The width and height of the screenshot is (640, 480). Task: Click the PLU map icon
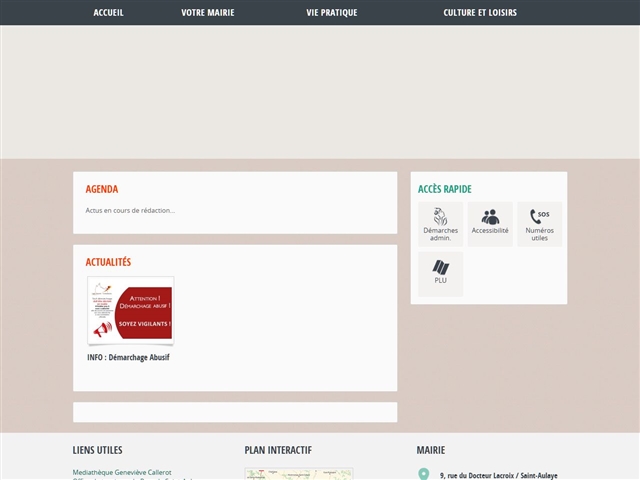(x=440, y=267)
